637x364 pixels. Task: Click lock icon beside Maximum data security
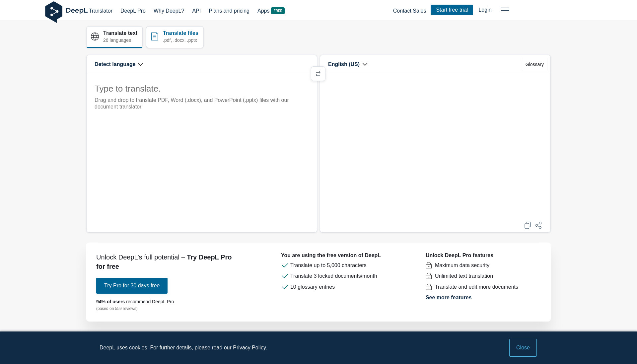pyautogui.click(x=429, y=265)
